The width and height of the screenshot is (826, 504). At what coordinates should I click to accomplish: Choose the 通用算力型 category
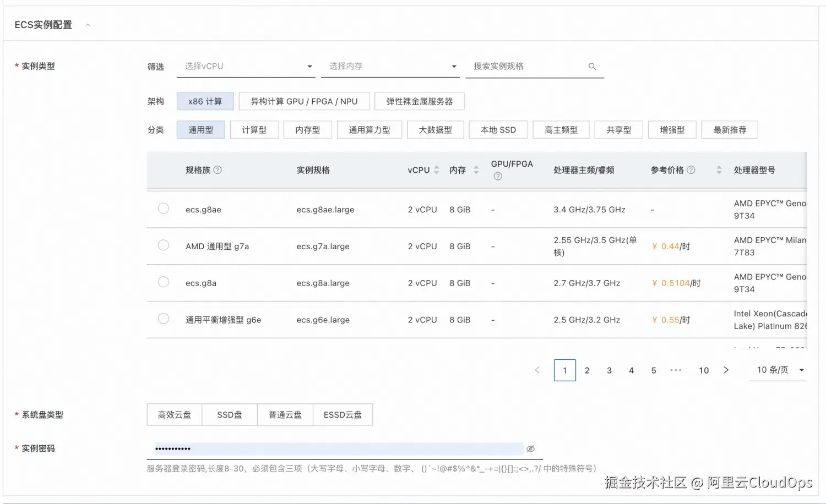[x=369, y=130]
